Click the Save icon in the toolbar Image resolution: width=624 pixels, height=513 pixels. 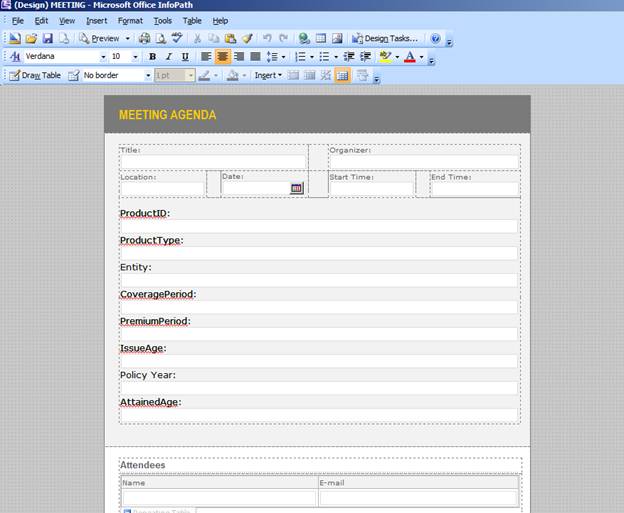(47, 39)
